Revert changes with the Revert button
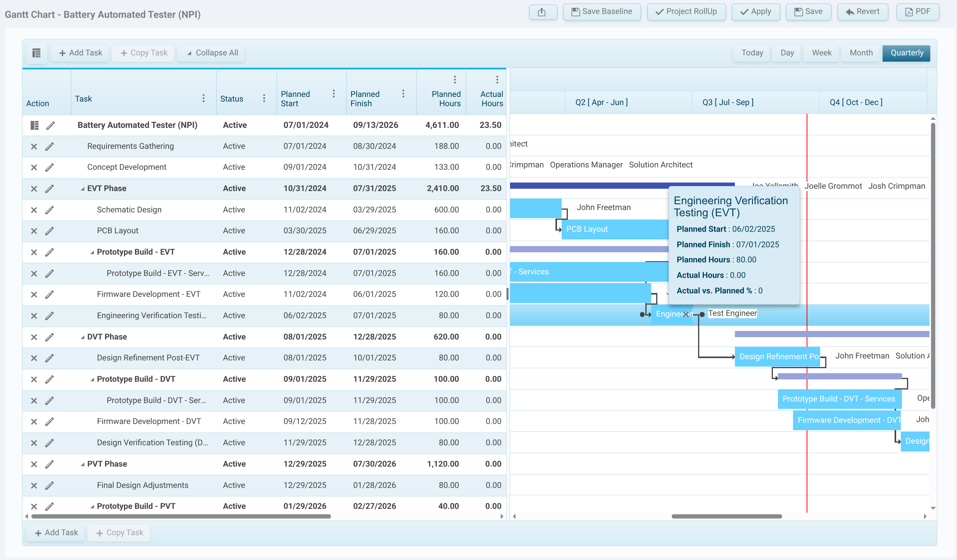The height and width of the screenshot is (560, 957). [x=862, y=12]
